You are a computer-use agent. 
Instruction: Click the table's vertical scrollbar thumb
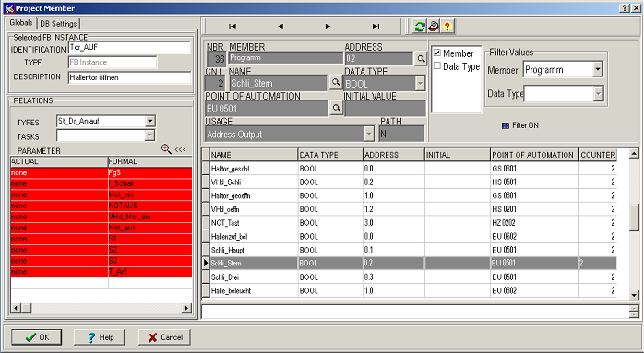[634, 217]
